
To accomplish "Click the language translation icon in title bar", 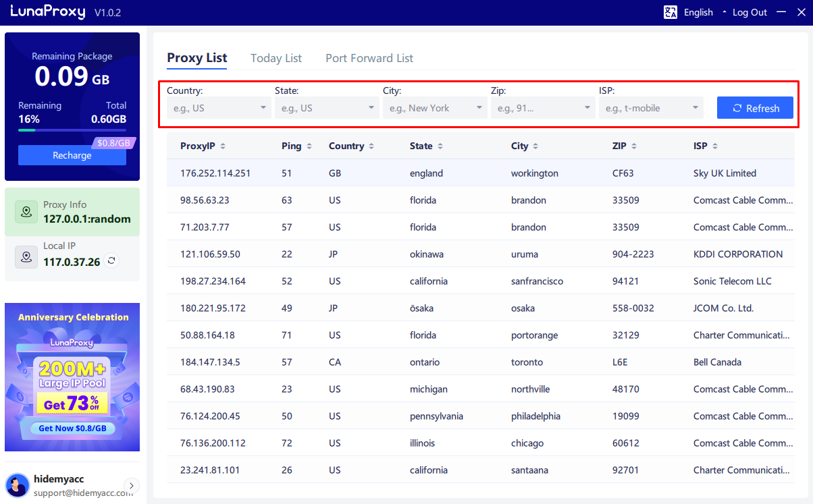I will [670, 12].
